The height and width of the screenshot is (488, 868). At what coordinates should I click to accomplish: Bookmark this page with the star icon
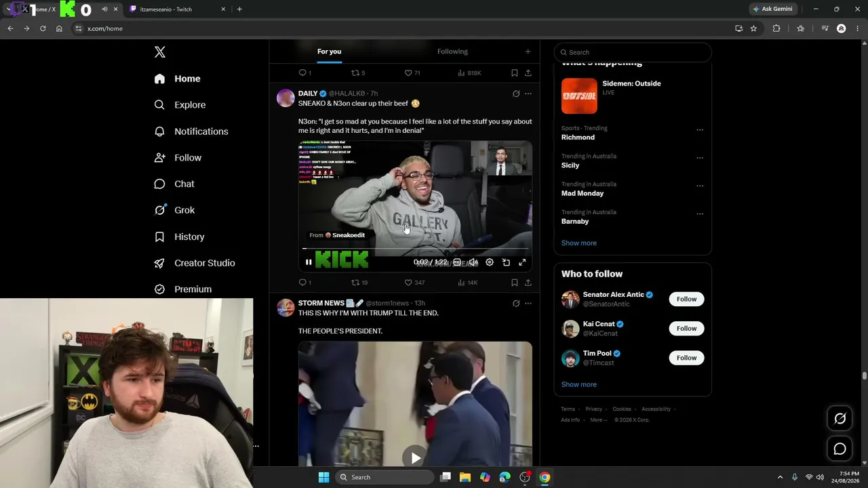(753, 28)
